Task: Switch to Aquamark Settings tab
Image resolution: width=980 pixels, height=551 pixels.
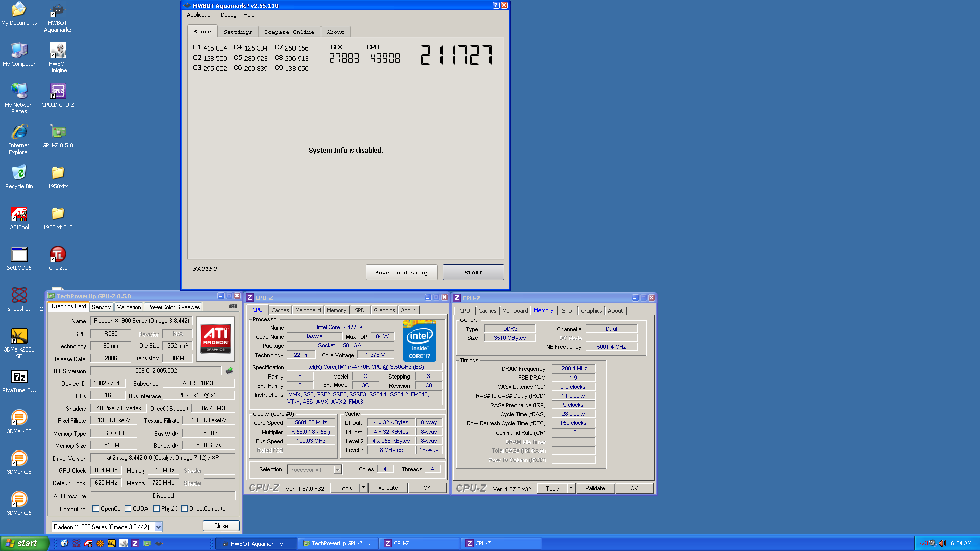Action: [x=237, y=32]
